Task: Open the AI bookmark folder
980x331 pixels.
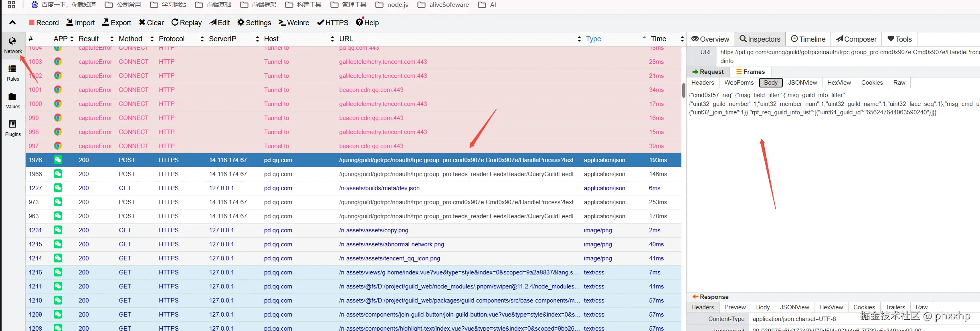Action: click(x=487, y=5)
